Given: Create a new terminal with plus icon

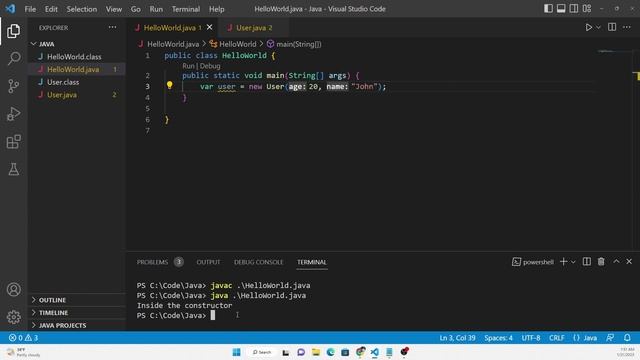Looking at the screenshot, I should click(563, 262).
